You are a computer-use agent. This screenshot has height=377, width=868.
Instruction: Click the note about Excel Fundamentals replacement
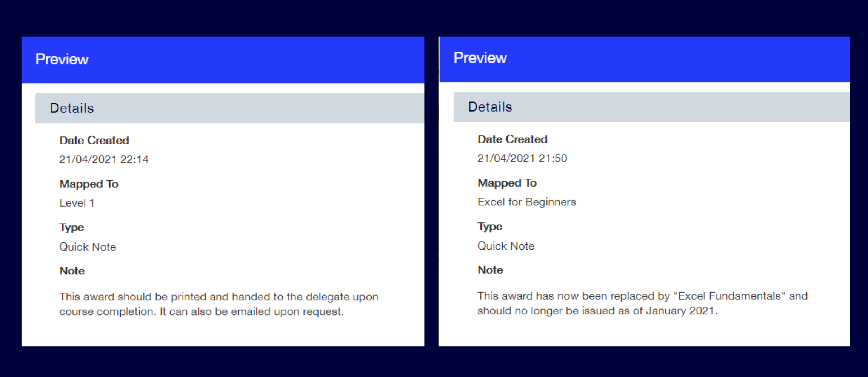(642, 303)
